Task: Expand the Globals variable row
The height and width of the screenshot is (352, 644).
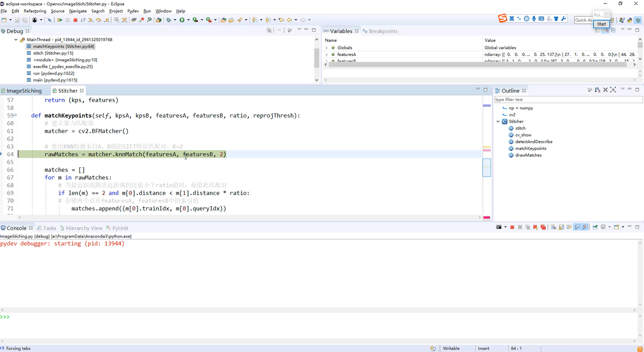Action: click(326, 48)
